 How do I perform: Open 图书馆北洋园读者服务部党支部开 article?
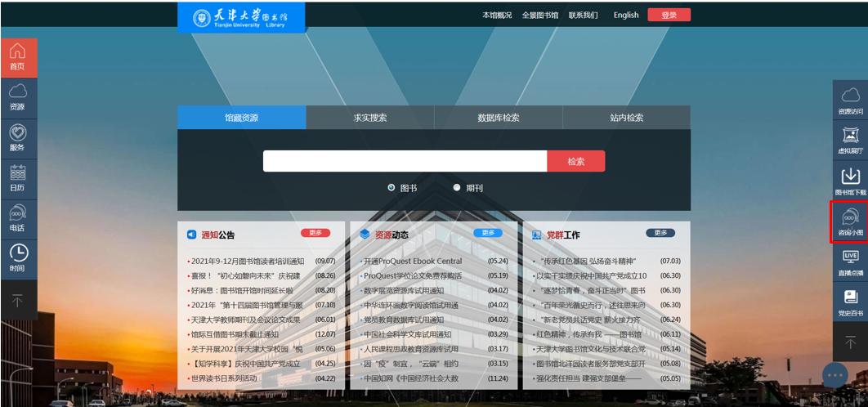pyautogui.click(x=591, y=364)
